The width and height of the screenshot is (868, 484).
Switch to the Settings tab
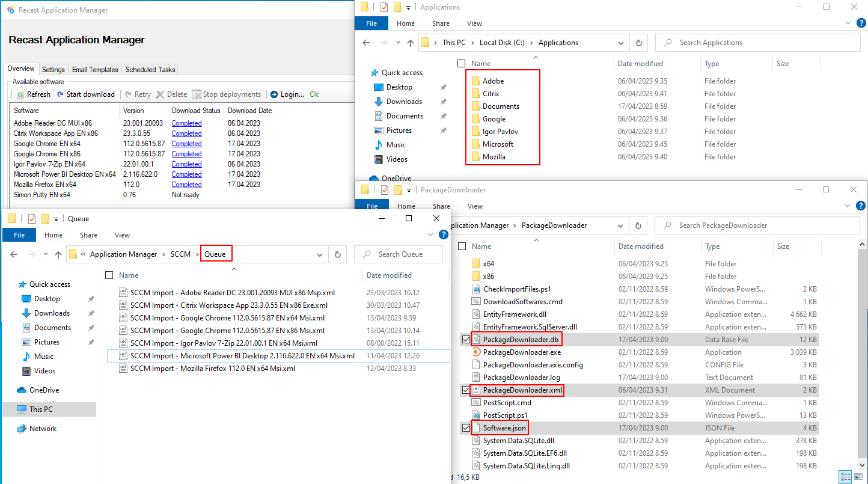pyautogui.click(x=53, y=70)
